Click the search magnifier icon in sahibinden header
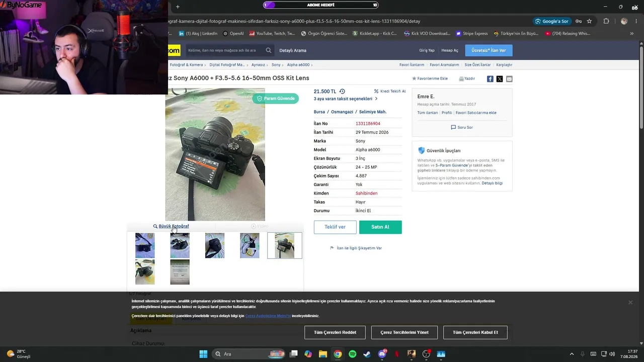Viewport: 644px width, 362px height. [269, 50]
